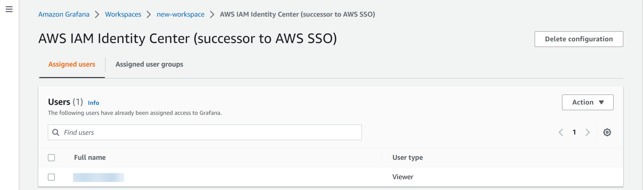Open the hamburger navigation menu
The image size is (644, 190).
9,9
